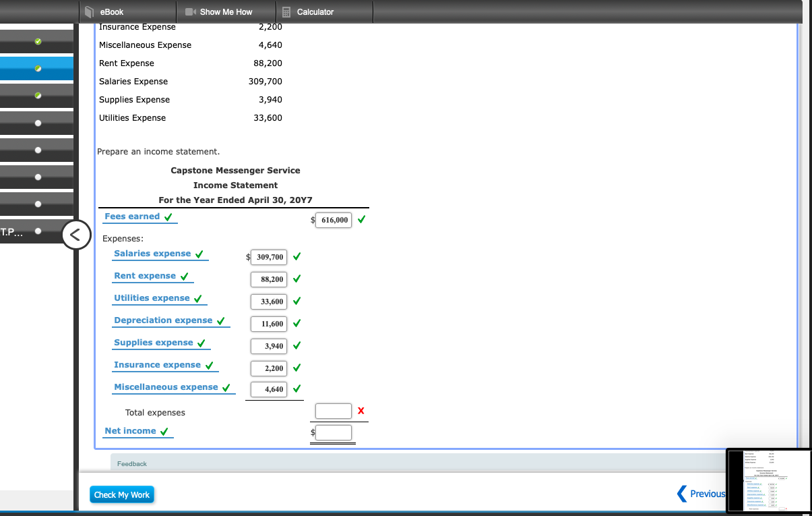Image resolution: width=812 pixels, height=516 pixels.
Task: Toggle the green progress dot on the first sidebar item
Action: [37, 41]
